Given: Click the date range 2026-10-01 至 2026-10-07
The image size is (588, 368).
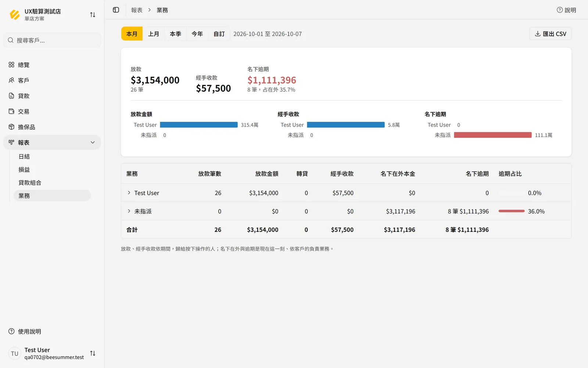Looking at the screenshot, I should coord(268,34).
